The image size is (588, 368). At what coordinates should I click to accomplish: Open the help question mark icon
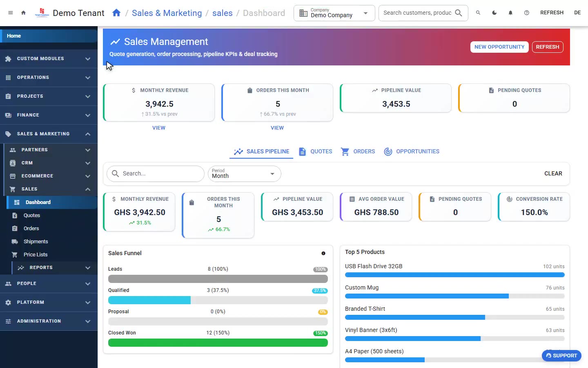527,13
